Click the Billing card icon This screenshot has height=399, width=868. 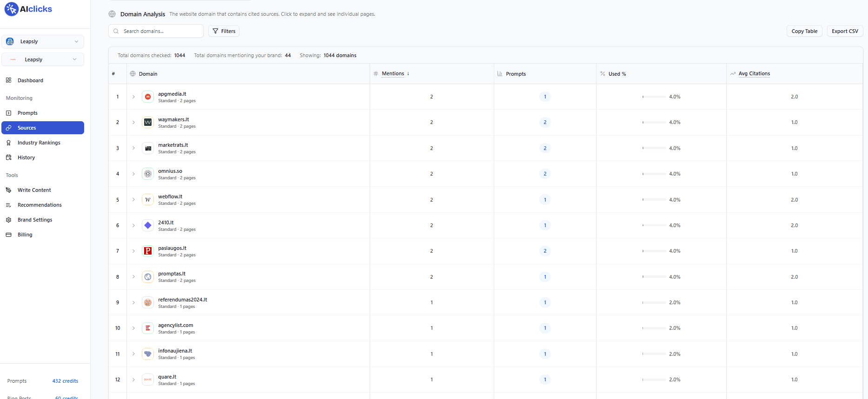point(8,235)
